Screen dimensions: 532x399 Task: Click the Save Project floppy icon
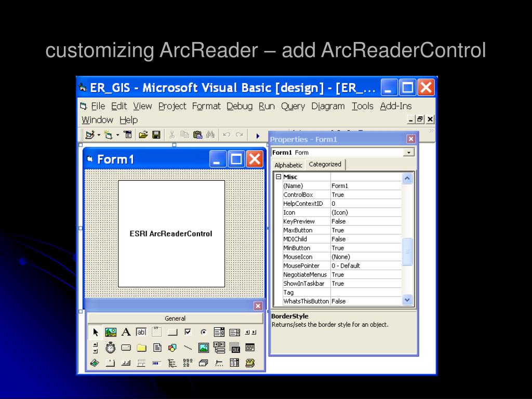tap(156, 135)
